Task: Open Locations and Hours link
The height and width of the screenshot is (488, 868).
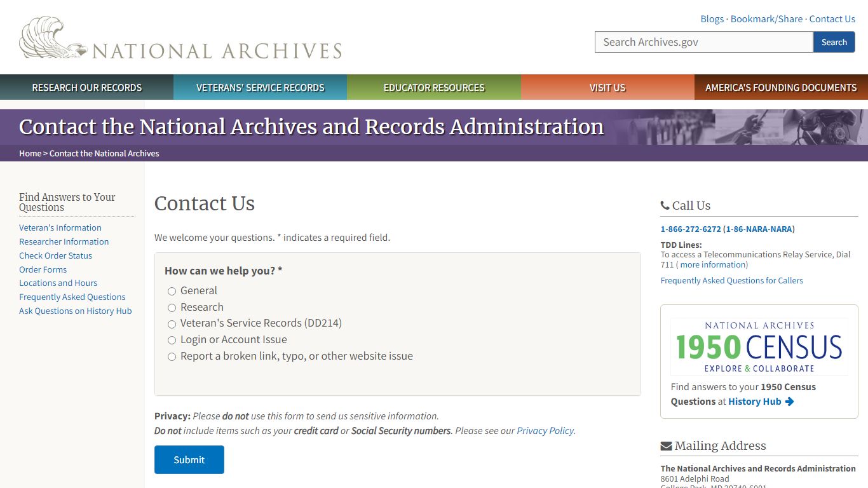Action: 58,283
